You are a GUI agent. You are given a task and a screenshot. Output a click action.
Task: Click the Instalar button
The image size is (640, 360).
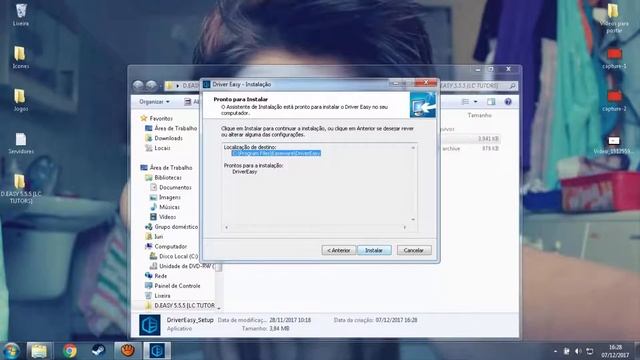[x=374, y=250]
